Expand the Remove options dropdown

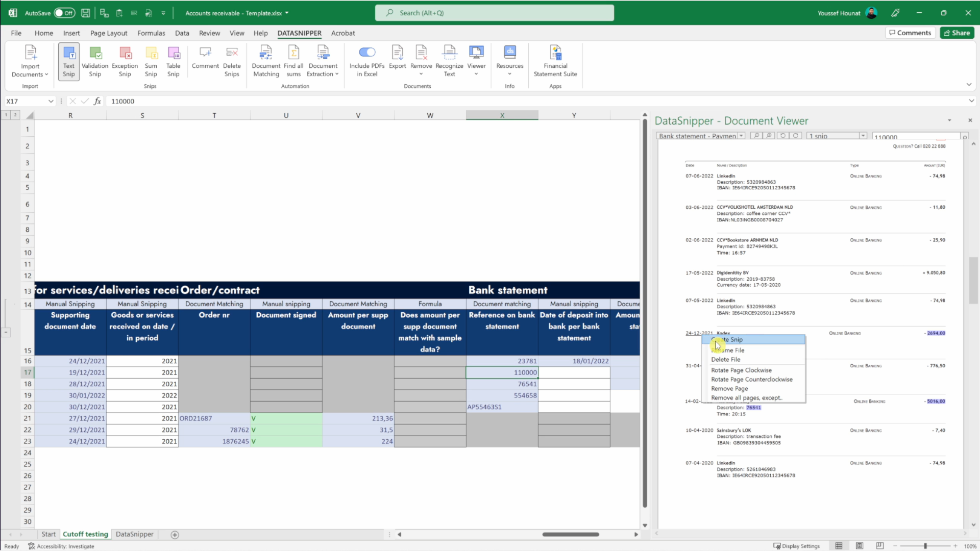[x=421, y=73]
